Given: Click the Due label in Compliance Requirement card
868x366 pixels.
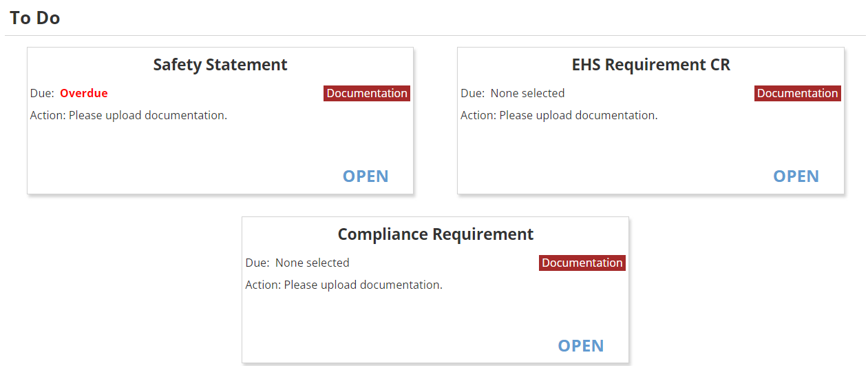Looking at the screenshot, I should 257,263.
